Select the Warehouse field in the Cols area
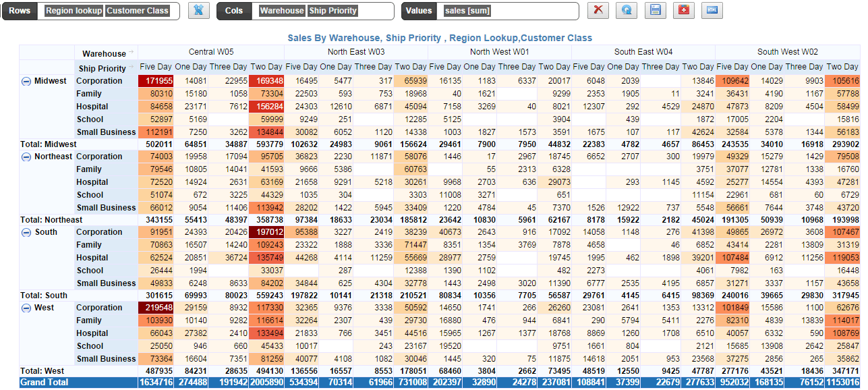The width and height of the screenshot is (868, 390). point(281,10)
